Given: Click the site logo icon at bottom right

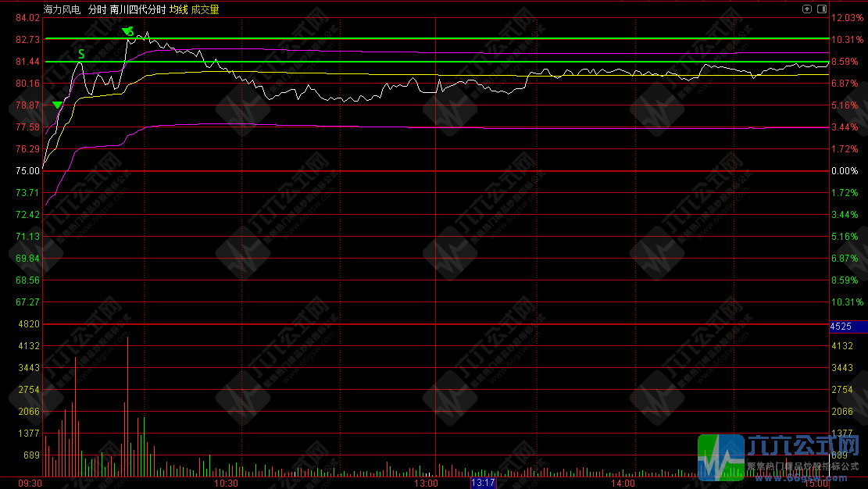Looking at the screenshot, I should click(x=720, y=457).
